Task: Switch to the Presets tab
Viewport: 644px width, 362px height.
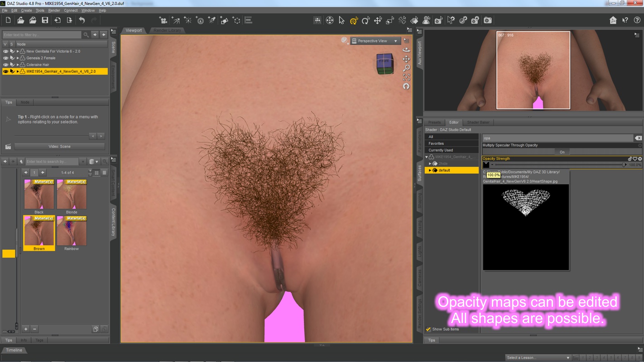Action: tap(434, 122)
